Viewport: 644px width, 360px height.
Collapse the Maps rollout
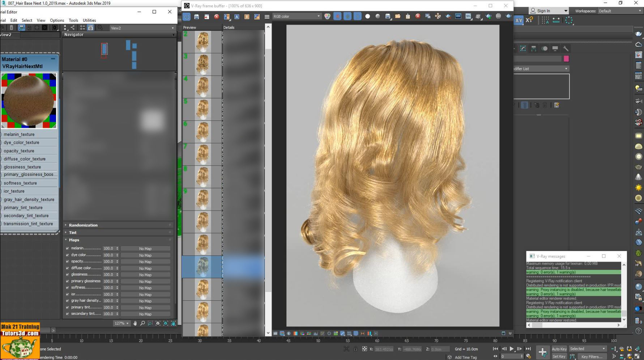[74, 240]
